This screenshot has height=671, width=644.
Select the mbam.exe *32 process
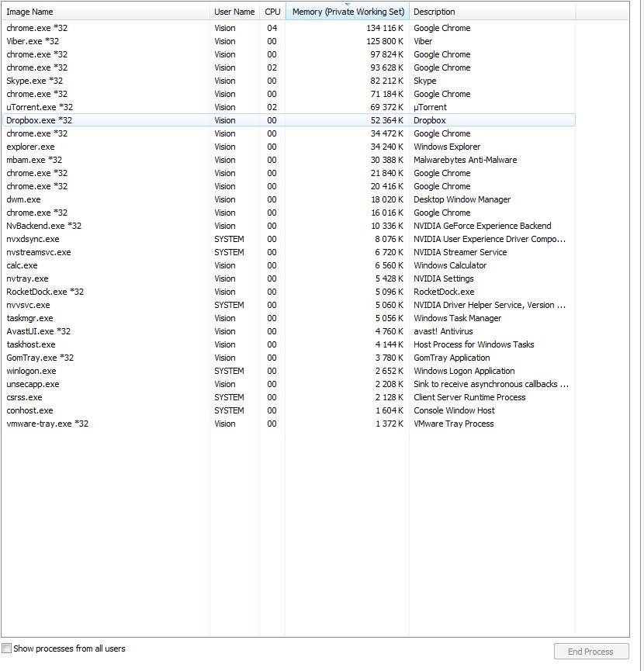point(34,160)
